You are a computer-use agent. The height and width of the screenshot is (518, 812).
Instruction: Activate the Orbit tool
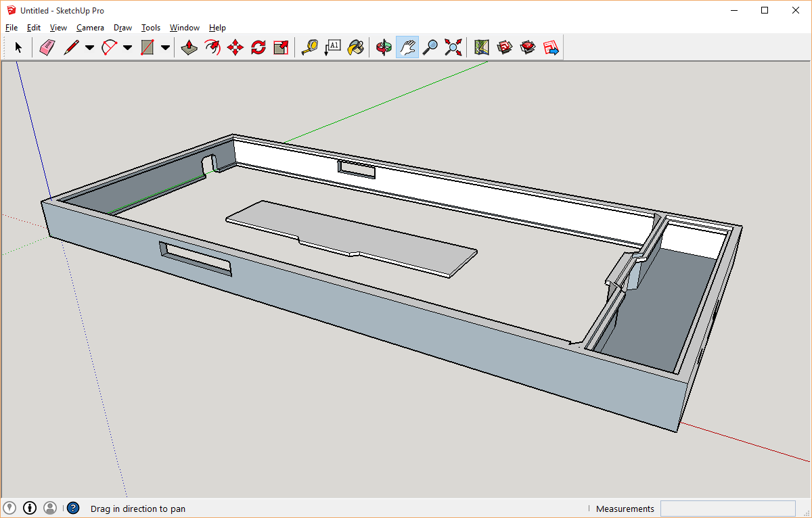click(384, 47)
